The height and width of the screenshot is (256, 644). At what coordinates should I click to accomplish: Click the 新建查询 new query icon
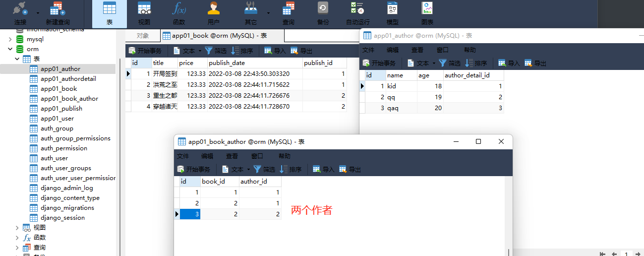(x=58, y=14)
